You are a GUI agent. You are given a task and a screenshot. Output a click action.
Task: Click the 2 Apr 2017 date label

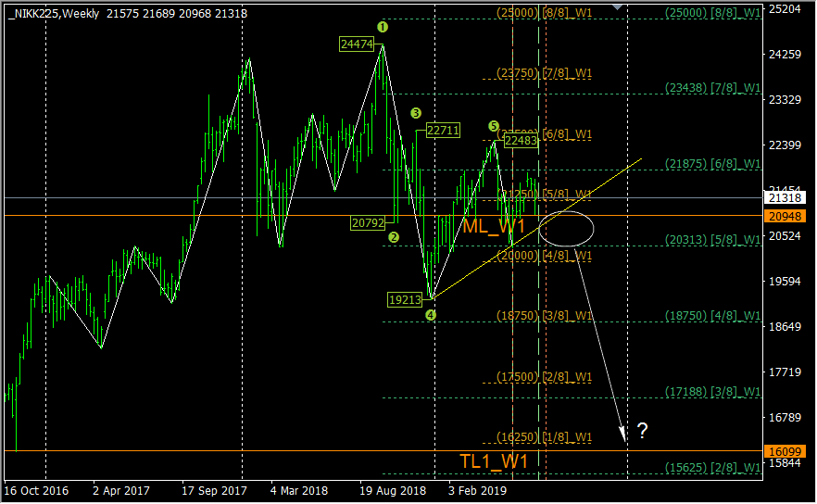click(120, 491)
